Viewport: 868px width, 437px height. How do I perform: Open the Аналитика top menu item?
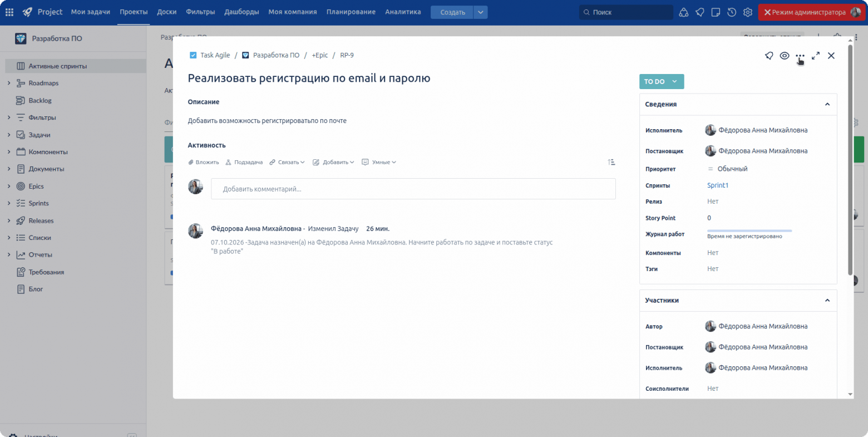pyautogui.click(x=403, y=12)
